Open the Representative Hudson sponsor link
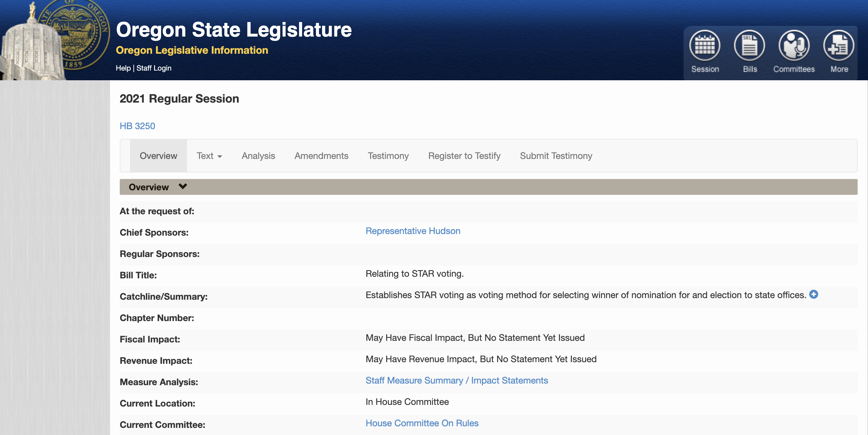 pos(413,231)
